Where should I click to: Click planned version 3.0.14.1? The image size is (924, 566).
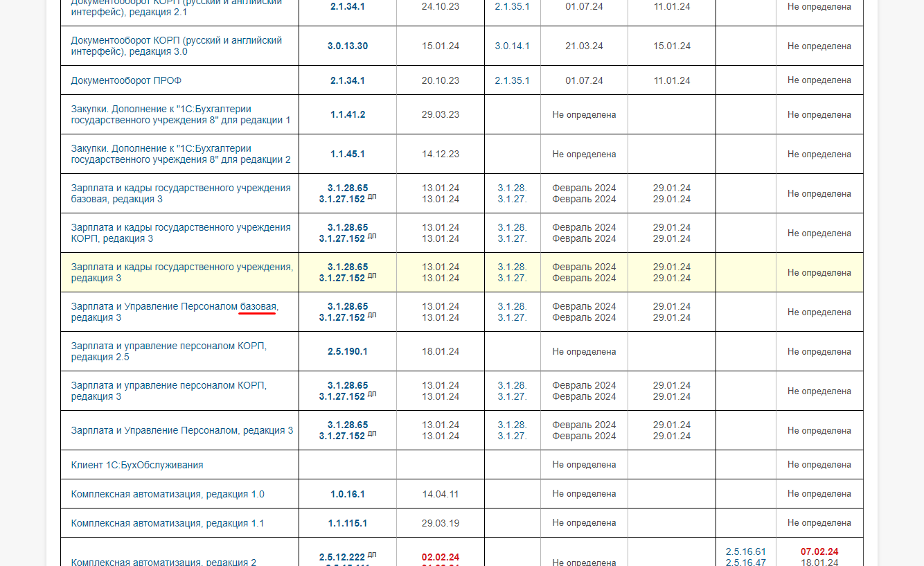(513, 46)
